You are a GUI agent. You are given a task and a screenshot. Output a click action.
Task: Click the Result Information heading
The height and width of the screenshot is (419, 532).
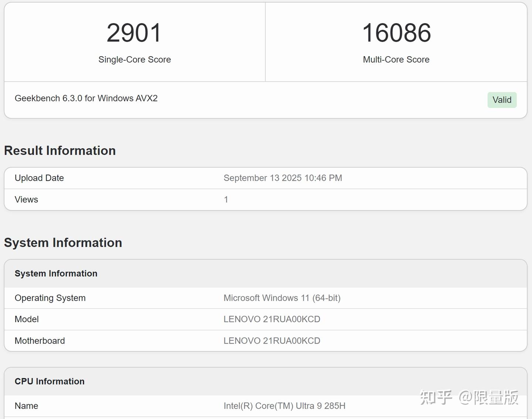(x=60, y=151)
